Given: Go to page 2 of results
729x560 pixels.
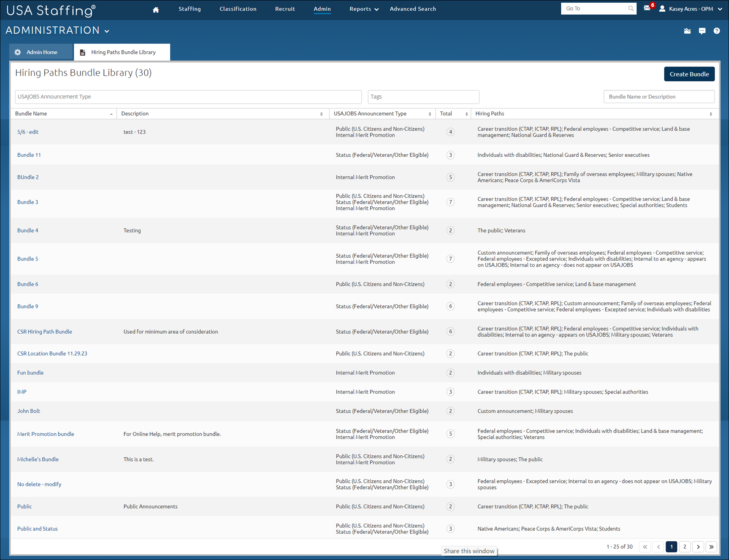Looking at the screenshot, I should click(x=685, y=547).
